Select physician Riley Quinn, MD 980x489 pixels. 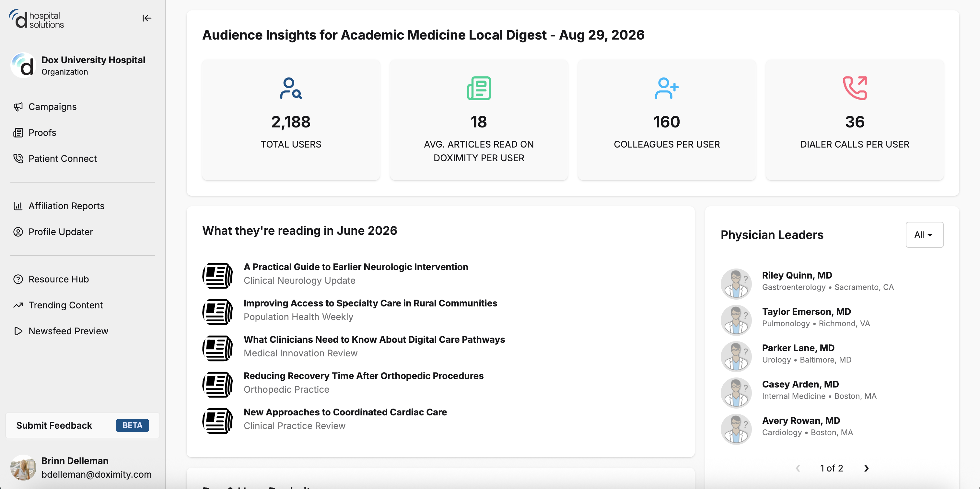(x=797, y=276)
